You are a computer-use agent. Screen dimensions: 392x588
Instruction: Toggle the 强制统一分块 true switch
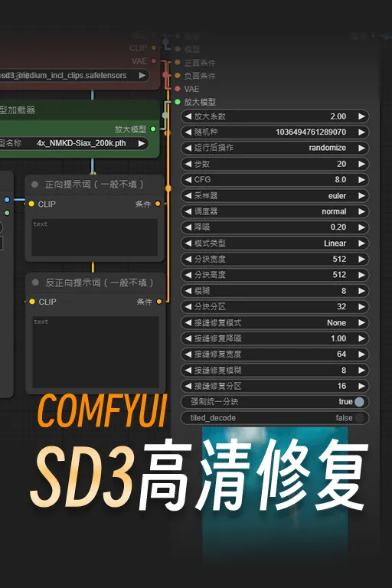pyautogui.click(x=359, y=402)
